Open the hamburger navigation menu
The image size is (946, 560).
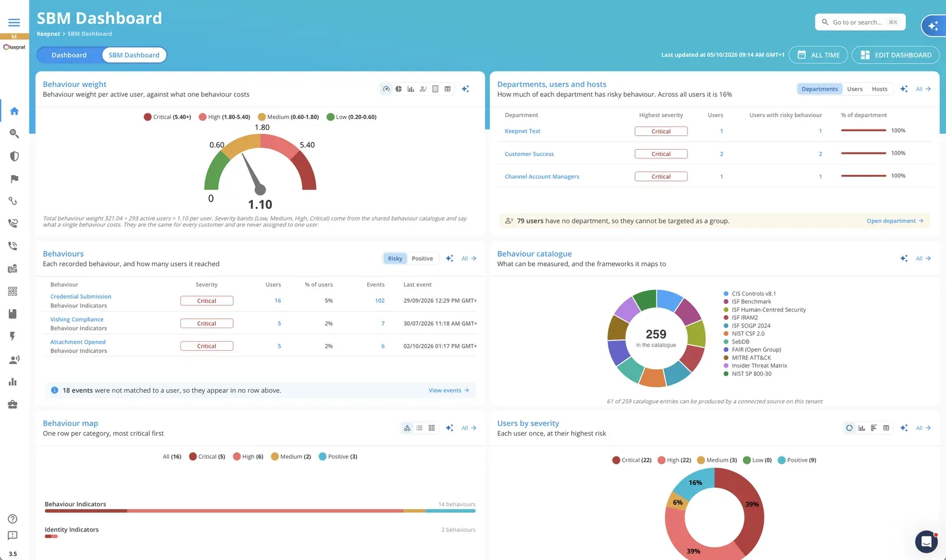tap(14, 22)
